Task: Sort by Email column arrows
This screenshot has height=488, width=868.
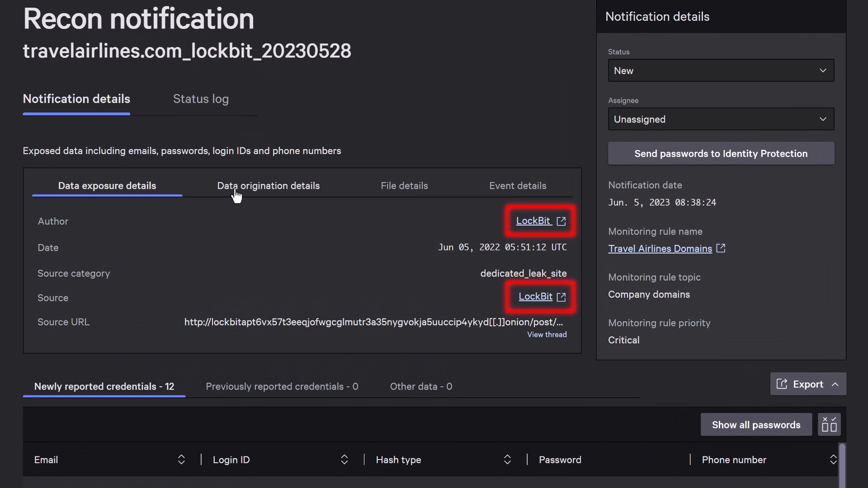Action: coord(181,460)
